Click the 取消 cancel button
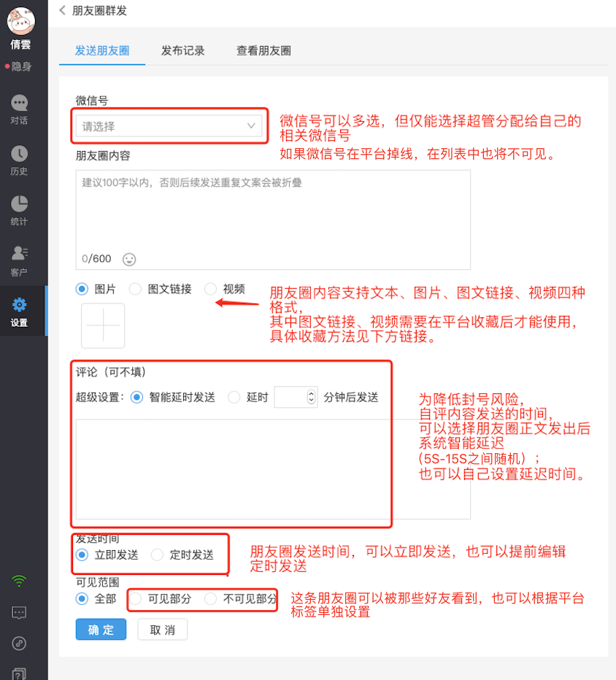This screenshot has height=680, width=616. click(163, 629)
